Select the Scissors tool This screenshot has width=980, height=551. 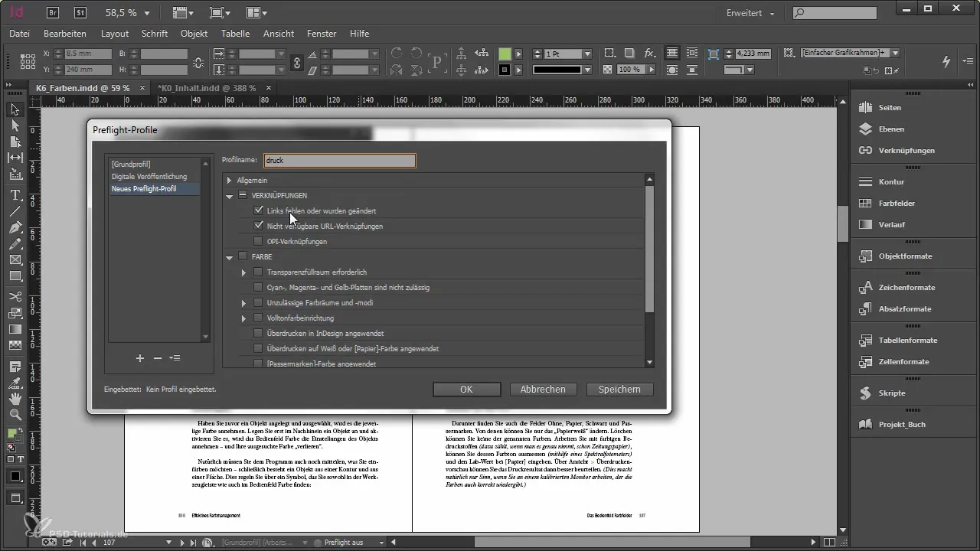15,297
